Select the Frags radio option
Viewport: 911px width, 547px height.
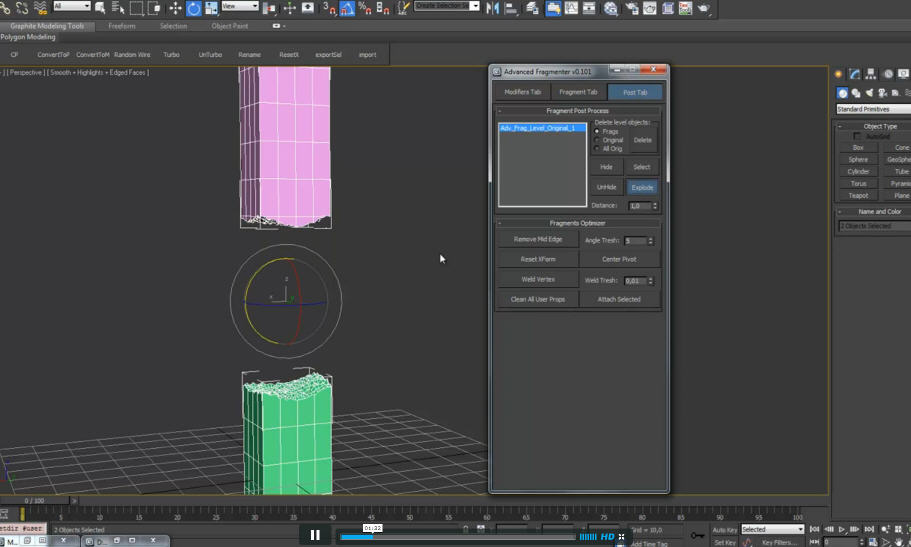pyautogui.click(x=598, y=131)
